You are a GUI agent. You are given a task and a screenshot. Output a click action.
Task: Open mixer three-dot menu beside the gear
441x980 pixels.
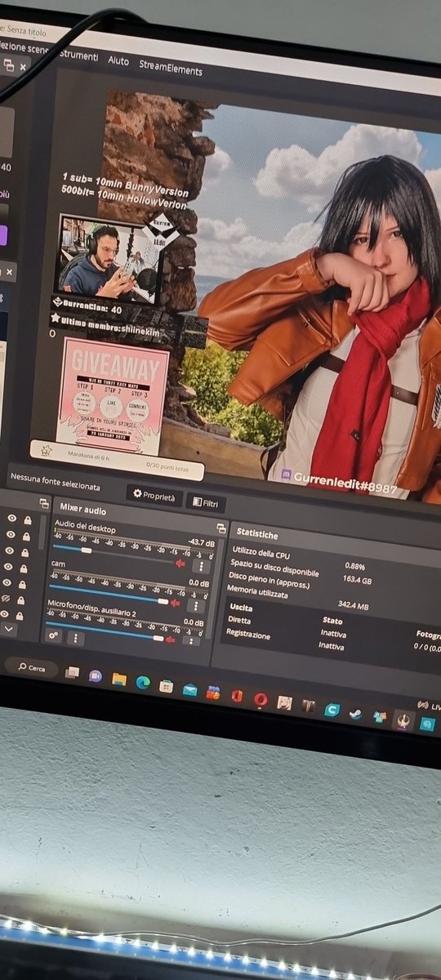pos(75,638)
